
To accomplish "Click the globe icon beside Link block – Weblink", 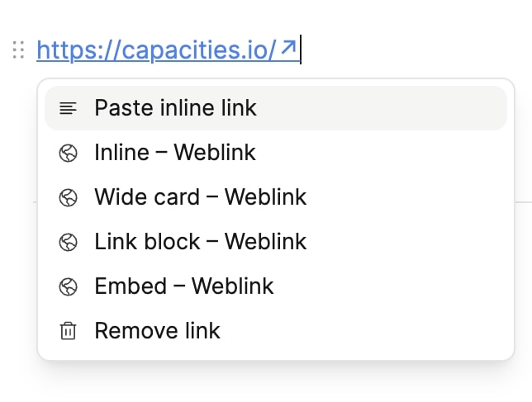I will (x=69, y=242).
